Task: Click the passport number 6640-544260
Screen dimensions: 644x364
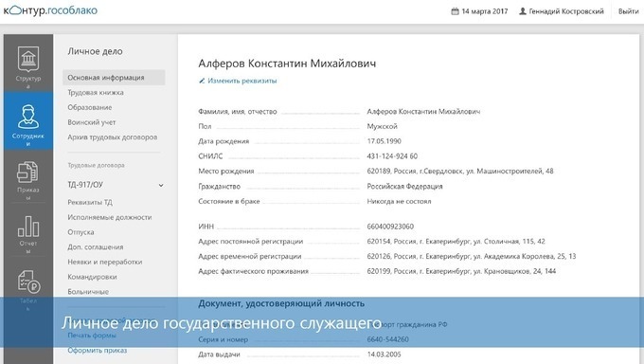Action: point(387,339)
